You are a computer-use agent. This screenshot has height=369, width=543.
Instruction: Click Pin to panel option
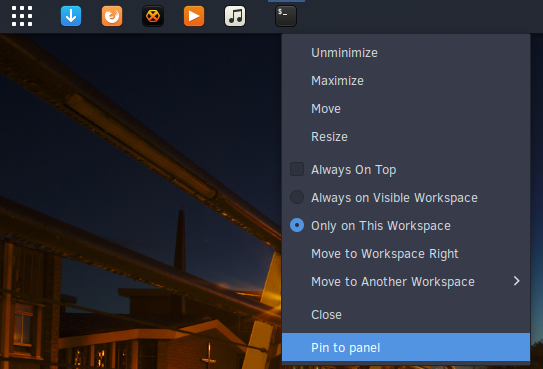pyautogui.click(x=406, y=348)
